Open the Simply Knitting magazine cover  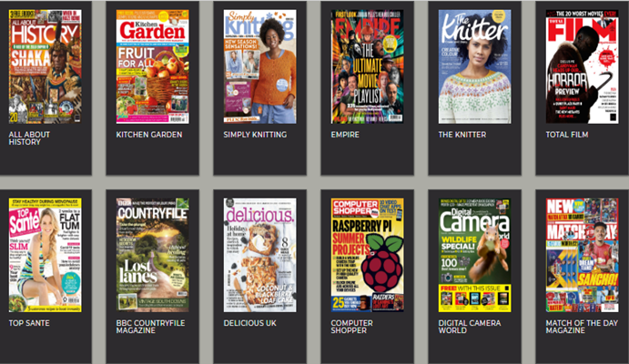(x=260, y=66)
